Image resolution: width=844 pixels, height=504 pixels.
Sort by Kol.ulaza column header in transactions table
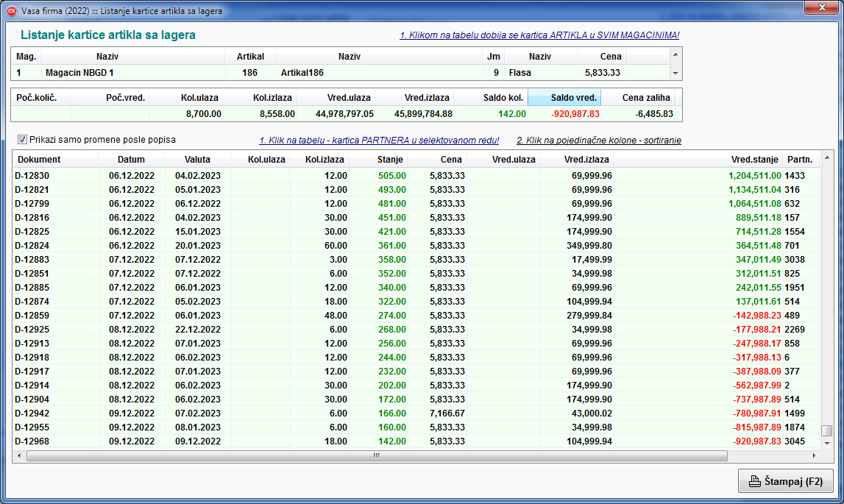click(x=260, y=160)
